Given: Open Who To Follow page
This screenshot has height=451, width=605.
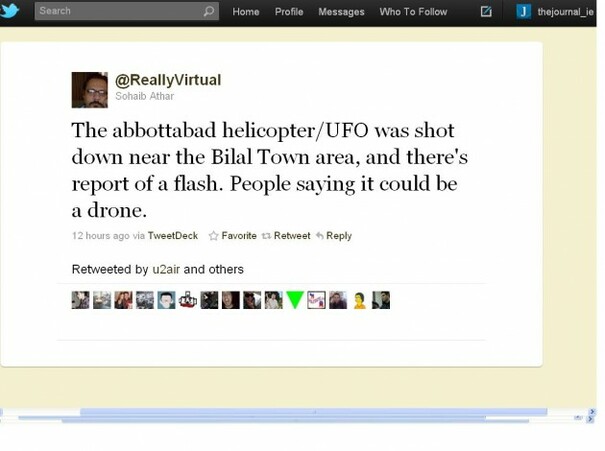Looking at the screenshot, I should [413, 12].
